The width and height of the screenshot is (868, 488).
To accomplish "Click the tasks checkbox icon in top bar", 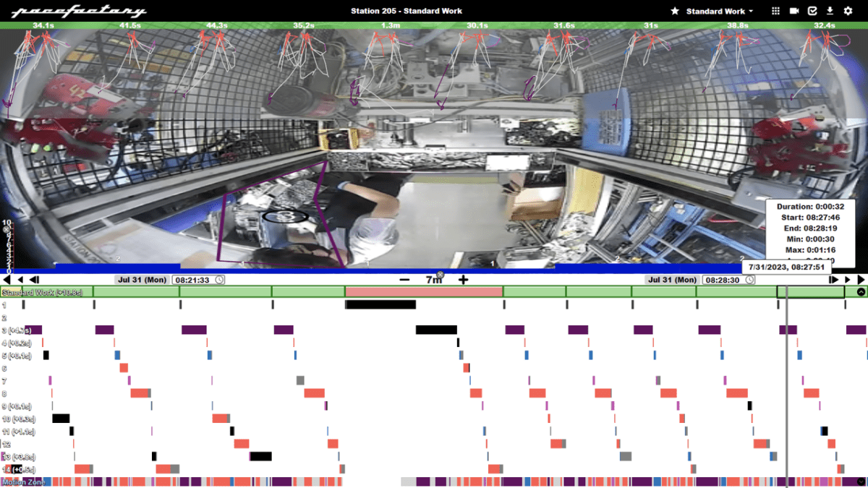I will point(812,11).
